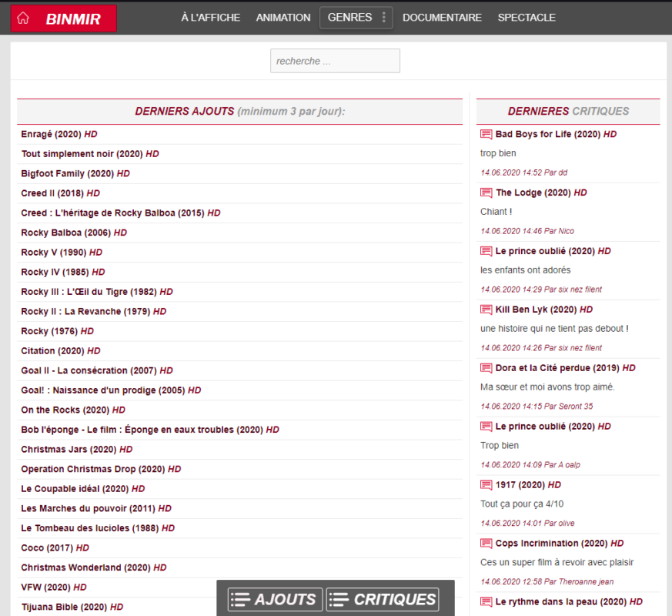The image size is (672, 616).
Task: Click timestamp '14.06.2020 12:58 Par Theroanne jean'
Action: pos(547,581)
